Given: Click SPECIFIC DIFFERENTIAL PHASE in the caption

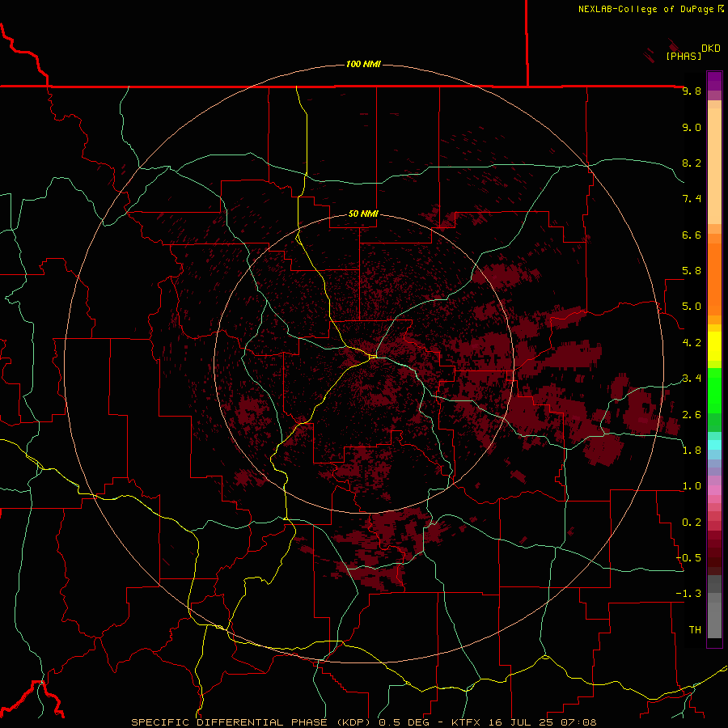Looking at the screenshot, I should [230, 722].
